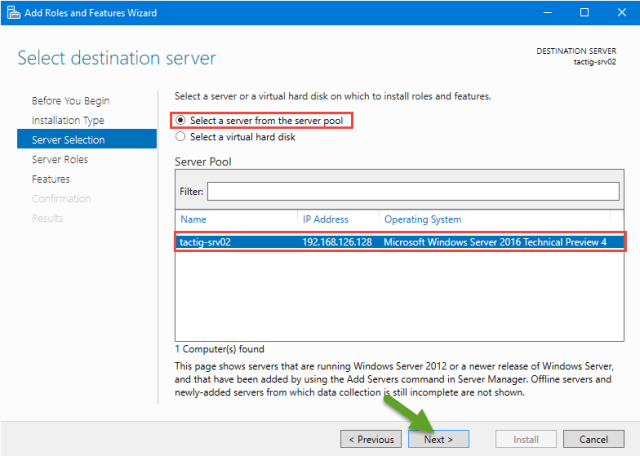Click the destination server name tactig-srv02 at top right
The image size is (640, 456).
pyautogui.click(x=595, y=62)
